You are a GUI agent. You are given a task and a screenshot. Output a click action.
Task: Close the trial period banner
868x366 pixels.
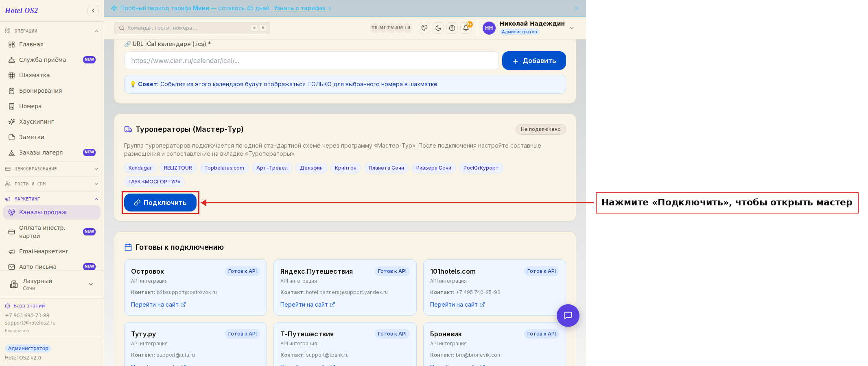pos(577,8)
